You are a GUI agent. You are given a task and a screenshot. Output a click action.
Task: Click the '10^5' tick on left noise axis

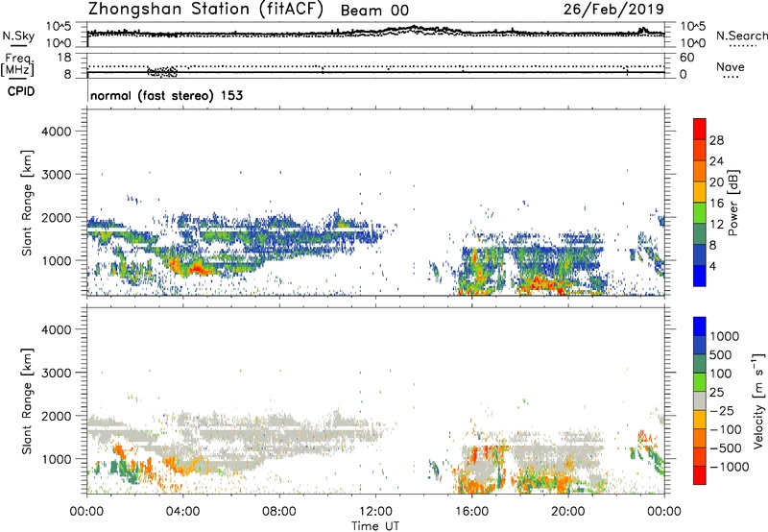point(59,27)
